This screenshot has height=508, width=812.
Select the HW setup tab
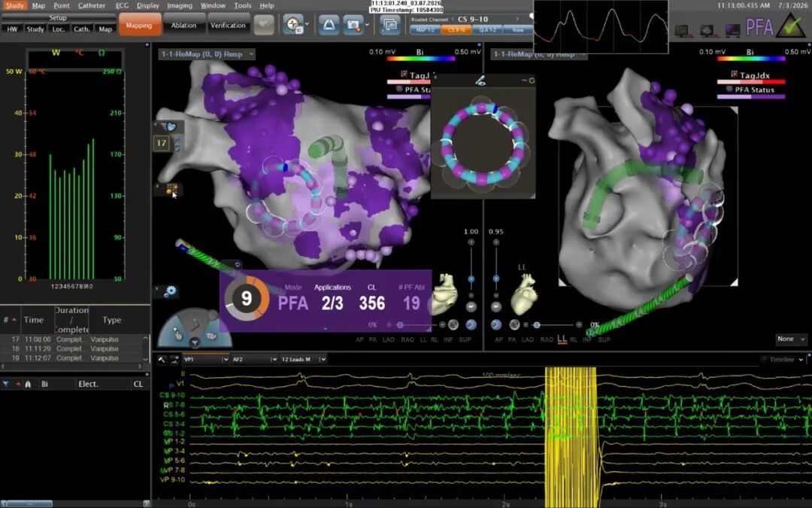coord(13,29)
